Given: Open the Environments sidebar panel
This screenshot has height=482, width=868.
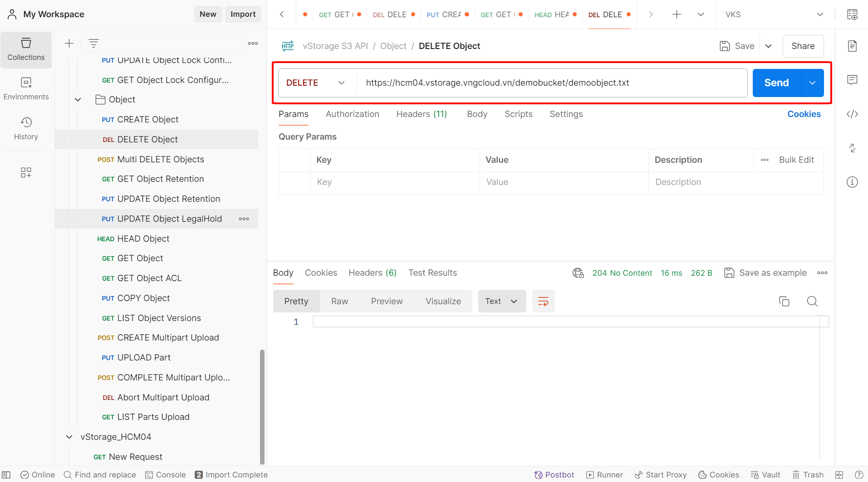Looking at the screenshot, I should click(x=26, y=88).
